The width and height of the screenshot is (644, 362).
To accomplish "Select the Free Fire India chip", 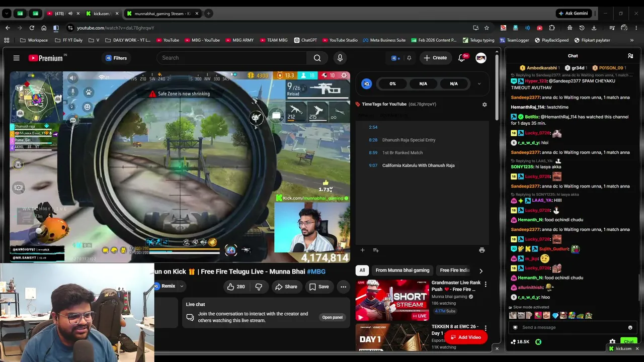I will [x=455, y=270].
